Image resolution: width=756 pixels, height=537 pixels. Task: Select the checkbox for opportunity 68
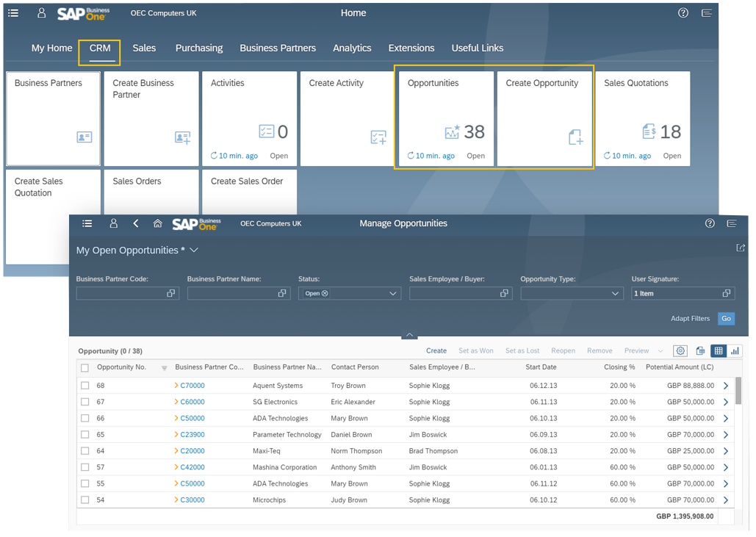tap(85, 386)
